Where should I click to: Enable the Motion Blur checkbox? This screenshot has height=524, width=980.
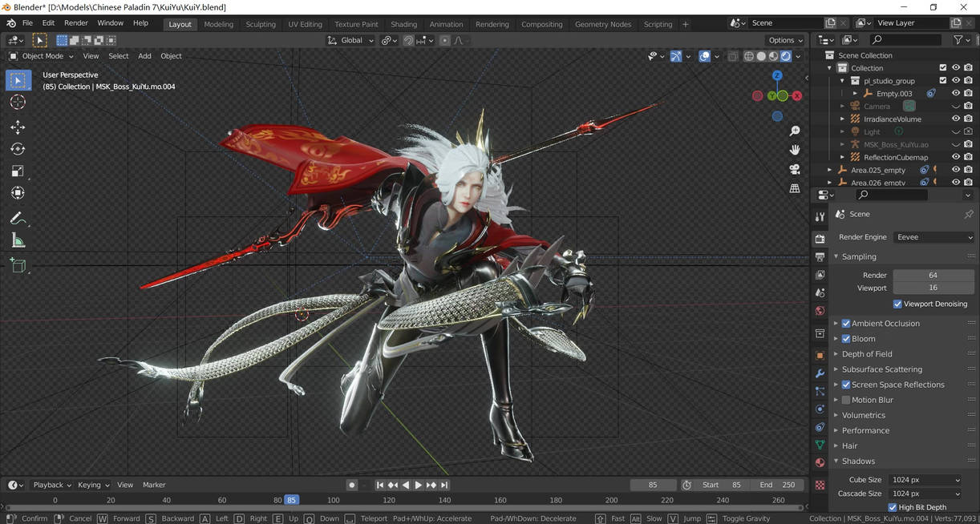click(846, 400)
